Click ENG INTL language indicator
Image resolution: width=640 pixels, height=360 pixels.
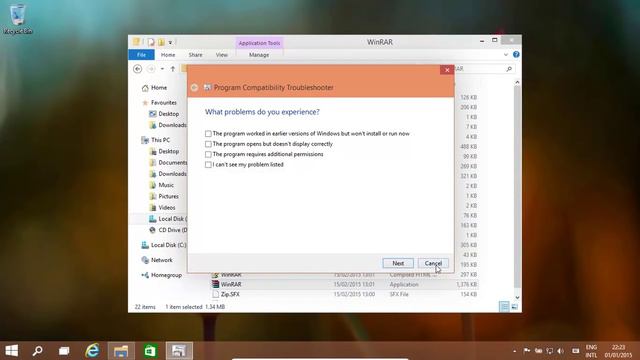click(591, 351)
